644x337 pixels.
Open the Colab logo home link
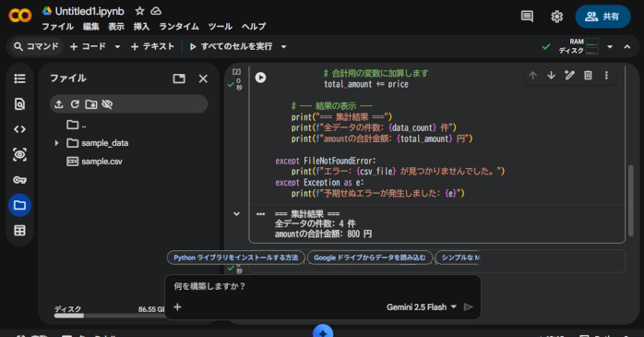[x=19, y=16]
